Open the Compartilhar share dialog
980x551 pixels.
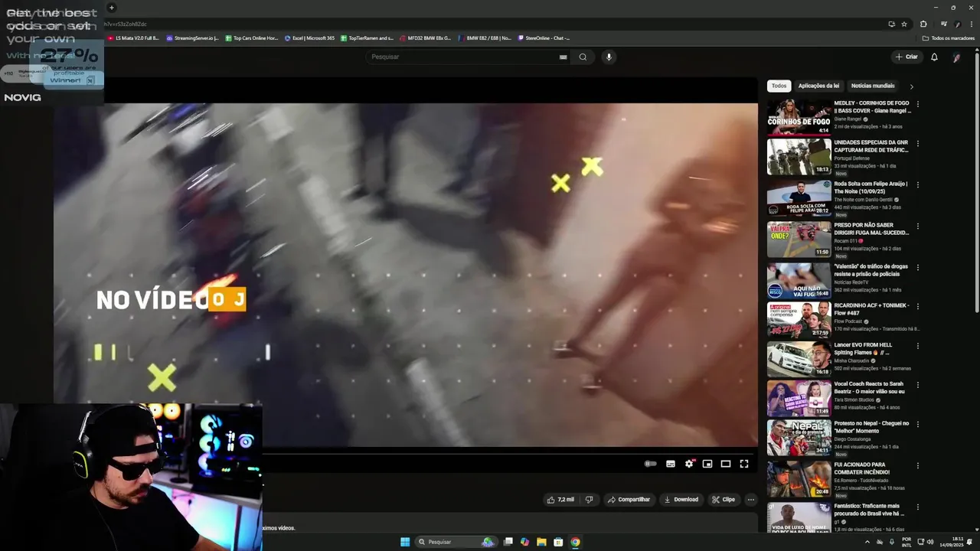coord(629,500)
